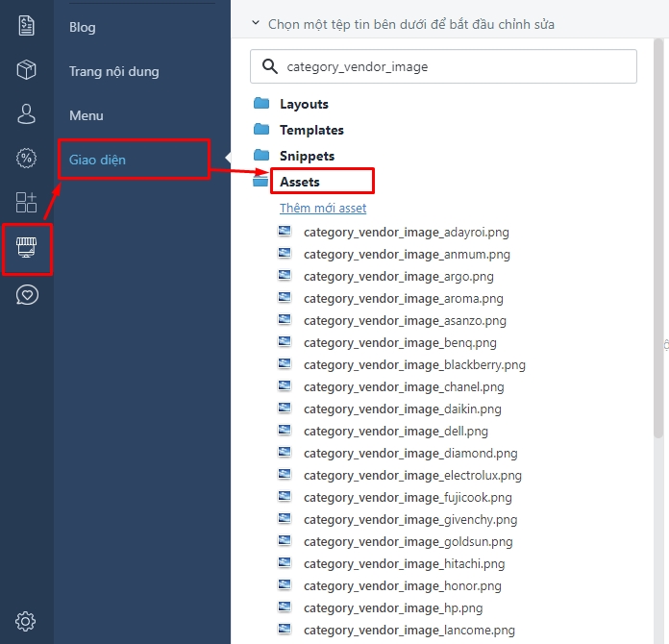
Task: Click image icon beside benq.png file
Action: click(x=285, y=341)
